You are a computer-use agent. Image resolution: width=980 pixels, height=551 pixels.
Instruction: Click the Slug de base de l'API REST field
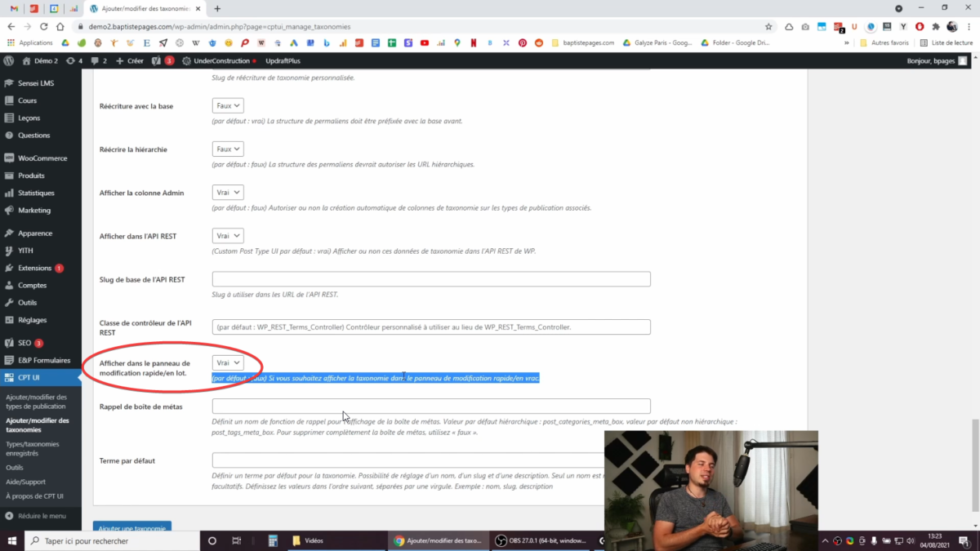pyautogui.click(x=430, y=279)
